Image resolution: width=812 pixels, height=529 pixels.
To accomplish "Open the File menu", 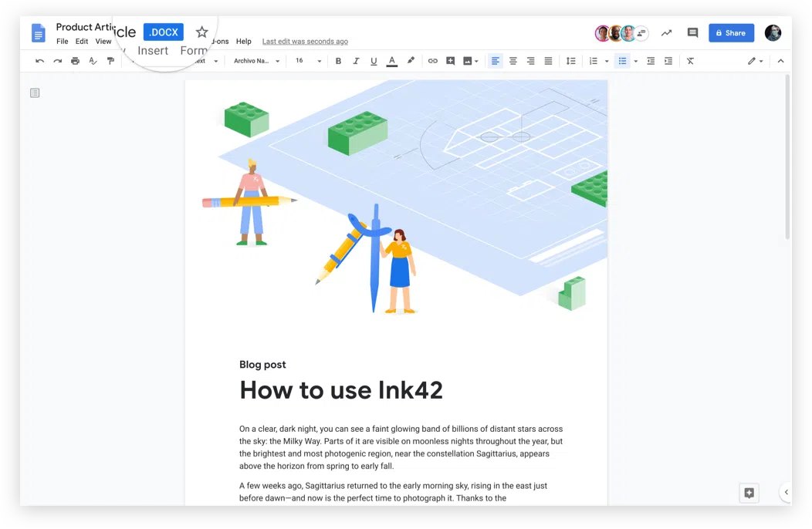I will point(62,41).
